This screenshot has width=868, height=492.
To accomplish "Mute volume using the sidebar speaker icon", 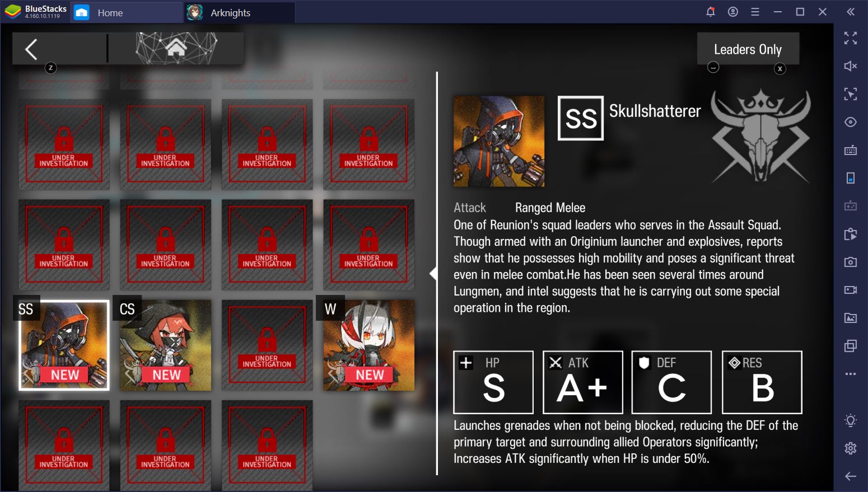I will pos(851,66).
